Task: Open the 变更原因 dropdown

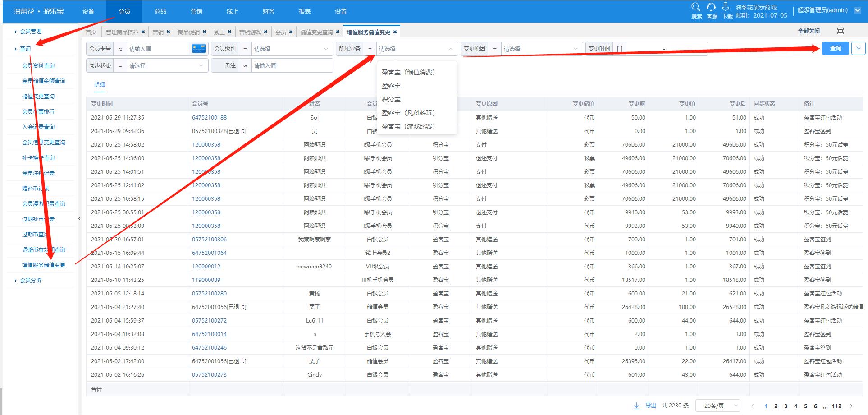Action: pos(541,49)
